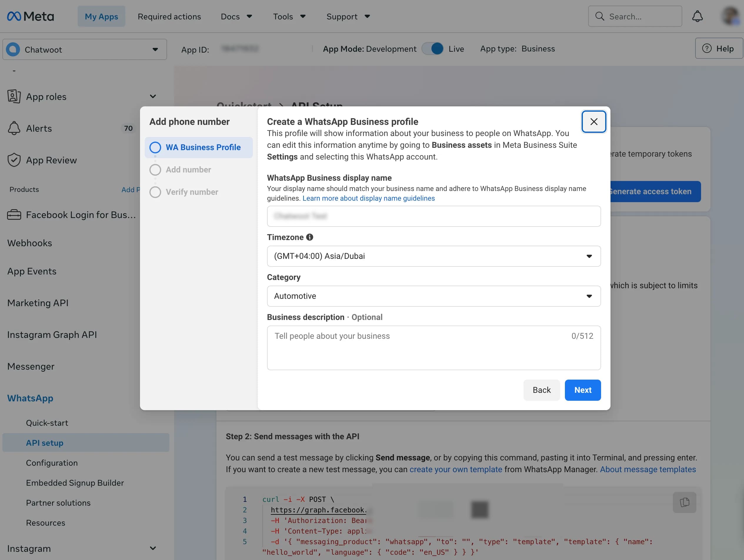Click the Help button
The width and height of the screenshot is (744, 560).
pos(719,48)
